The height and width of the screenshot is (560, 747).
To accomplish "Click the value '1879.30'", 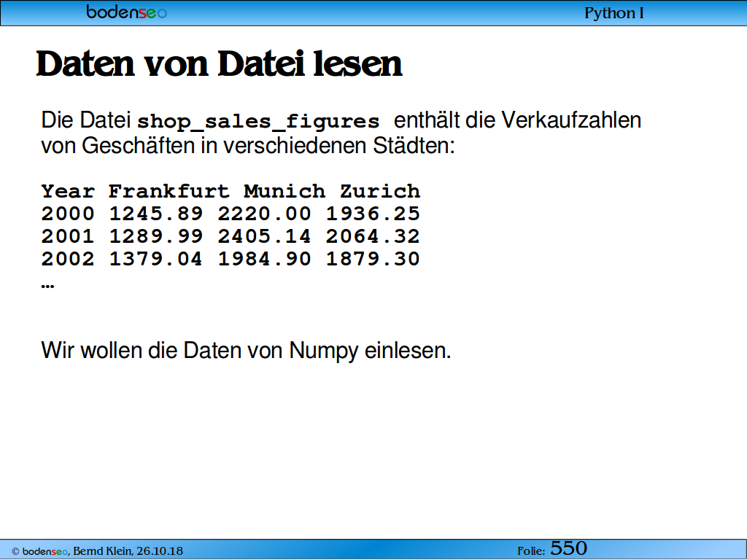I will tap(373, 259).
